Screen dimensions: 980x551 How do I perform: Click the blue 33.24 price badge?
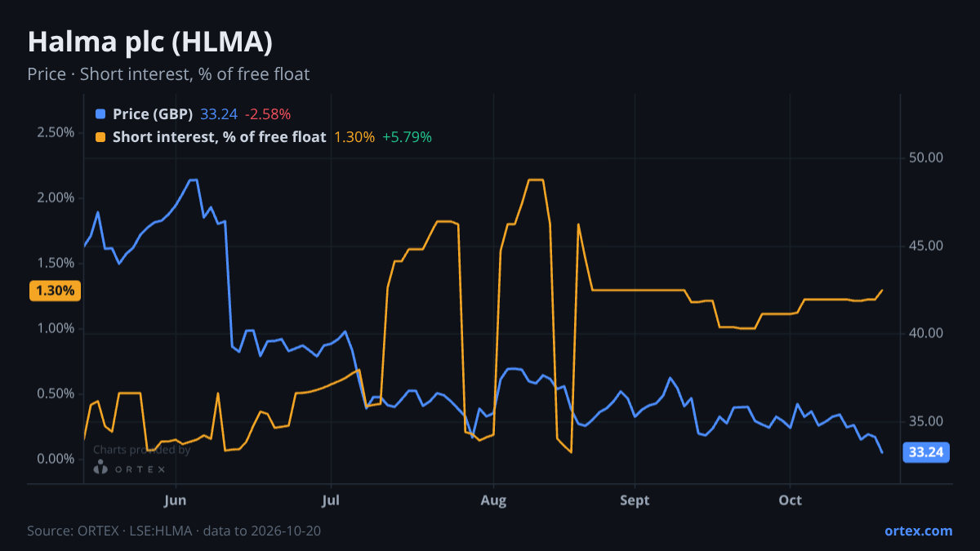point(926,452)
